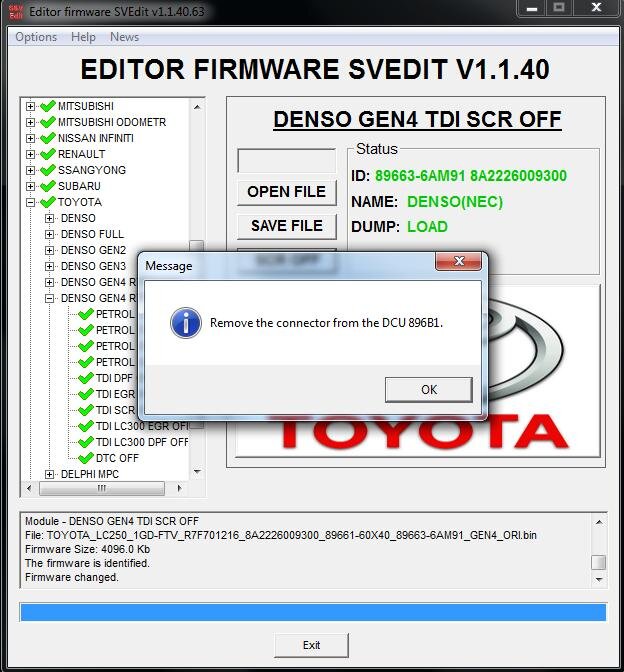This screenshot has width=624, height=672.
Task: Select the DTC OFF tree item
Action: (x=117, y=458)
